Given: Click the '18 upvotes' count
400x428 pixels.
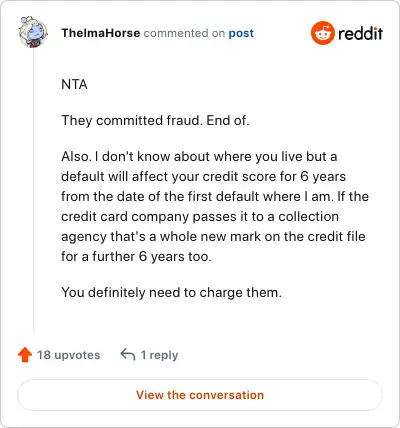Looking at the screenshot, I should 68,355.
